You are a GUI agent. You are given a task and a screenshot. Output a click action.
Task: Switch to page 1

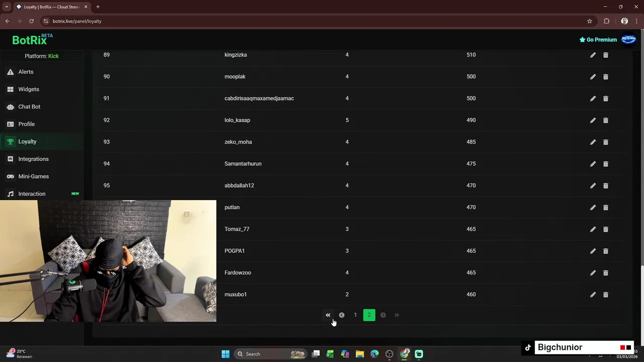pos(355,315)
